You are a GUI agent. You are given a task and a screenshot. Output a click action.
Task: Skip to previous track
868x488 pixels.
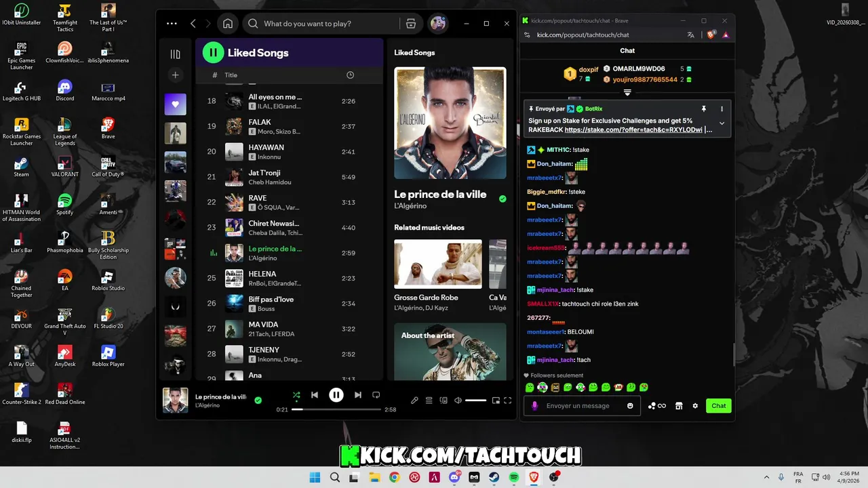pos(315,395)
